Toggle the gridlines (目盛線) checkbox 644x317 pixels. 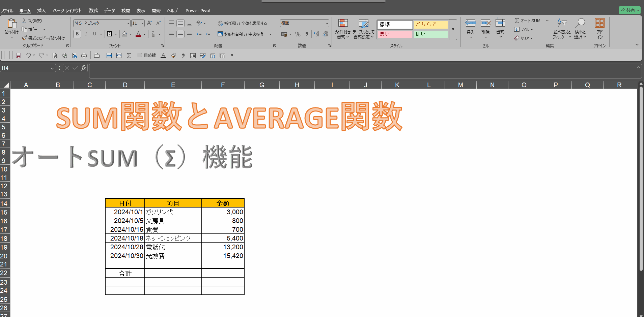[x=140, y=55]
